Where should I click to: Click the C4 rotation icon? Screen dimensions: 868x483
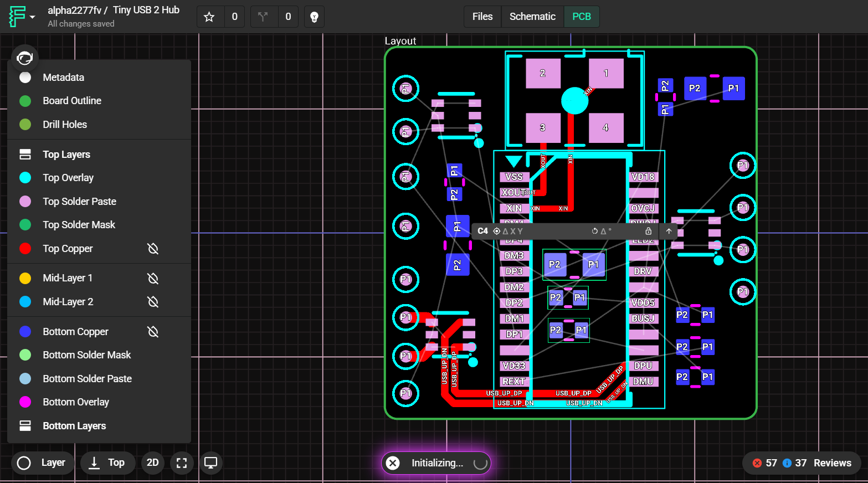tap(595, 231)
